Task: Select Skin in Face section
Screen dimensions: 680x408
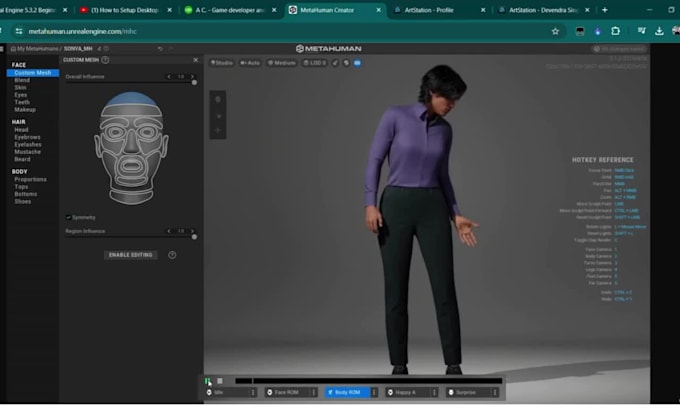Action: (20, 88)
